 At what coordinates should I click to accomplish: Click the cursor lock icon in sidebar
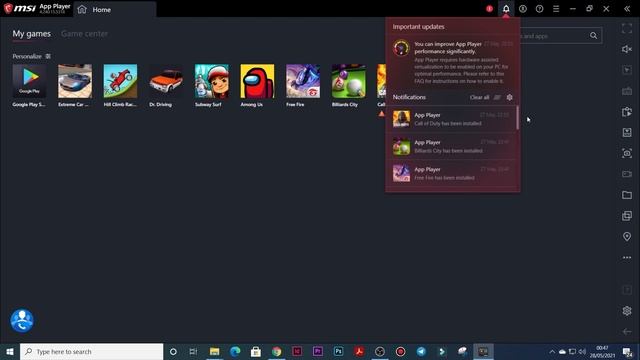click(627, 70)
